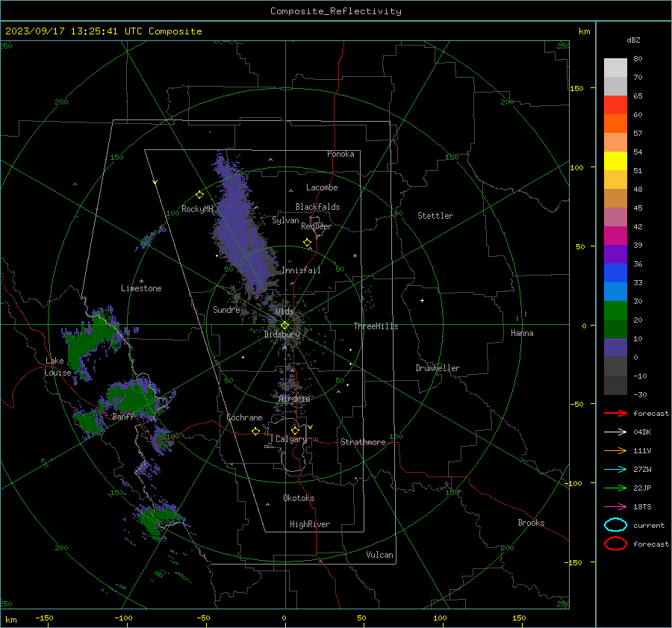The width and height of the screenshot is (672, 628).
Task: Click the Olds city label
Action: coord(284,311)
